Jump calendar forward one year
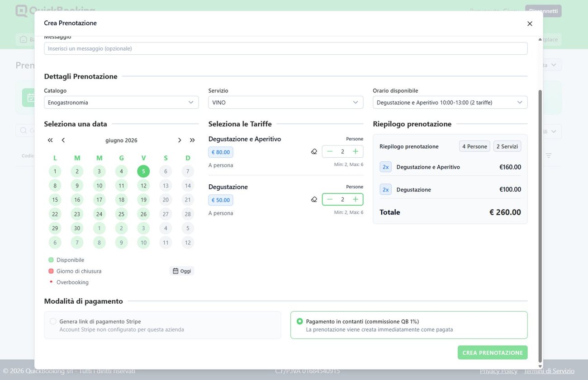The image size is (588, 380). tap(192, 140)
